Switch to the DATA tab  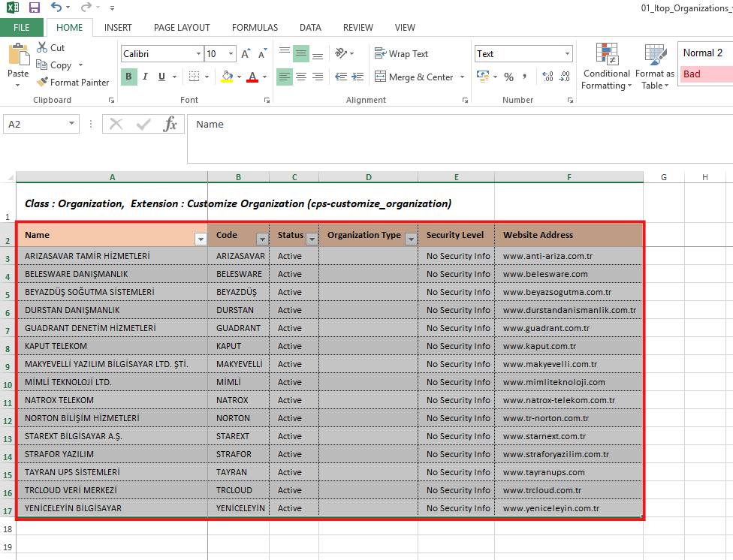[x=310, y=28]
